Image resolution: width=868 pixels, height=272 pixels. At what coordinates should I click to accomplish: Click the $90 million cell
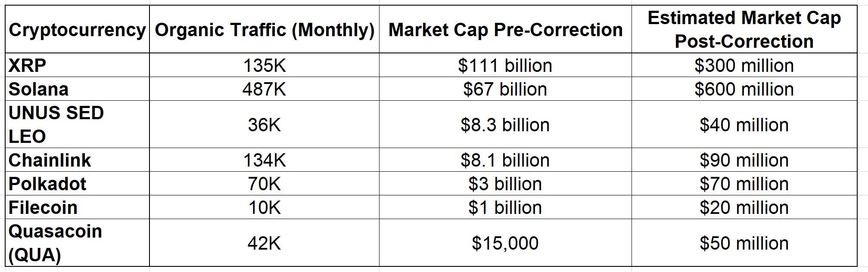(744, 160)
